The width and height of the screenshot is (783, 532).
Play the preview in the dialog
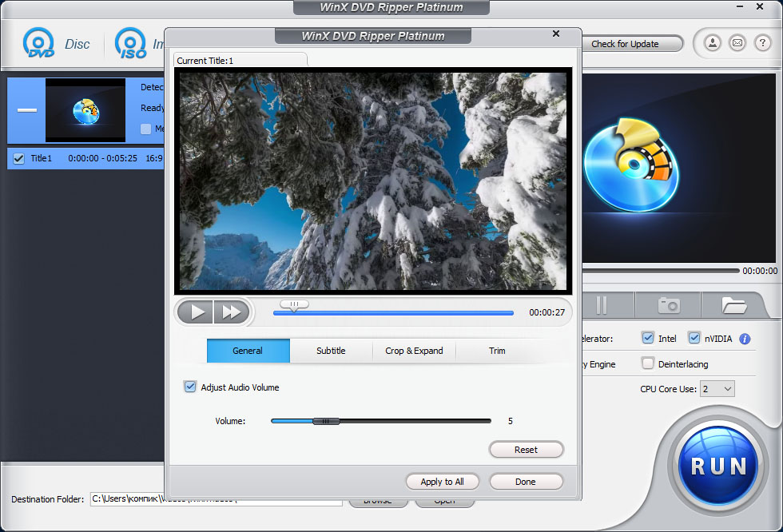[x=196, y=312]
